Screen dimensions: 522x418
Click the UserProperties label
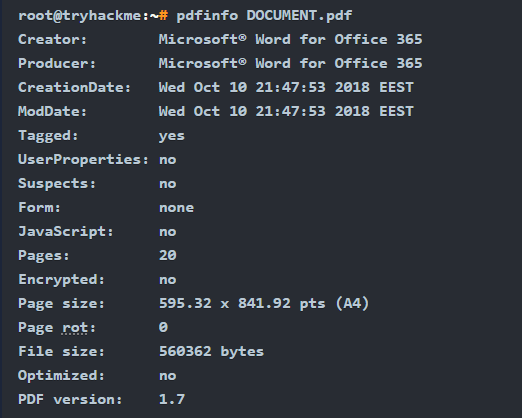click(x=83, y=159)
